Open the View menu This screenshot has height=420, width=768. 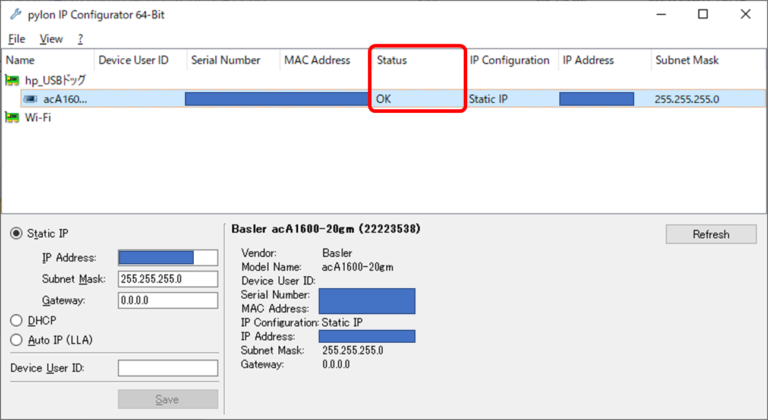pos(50,39)
